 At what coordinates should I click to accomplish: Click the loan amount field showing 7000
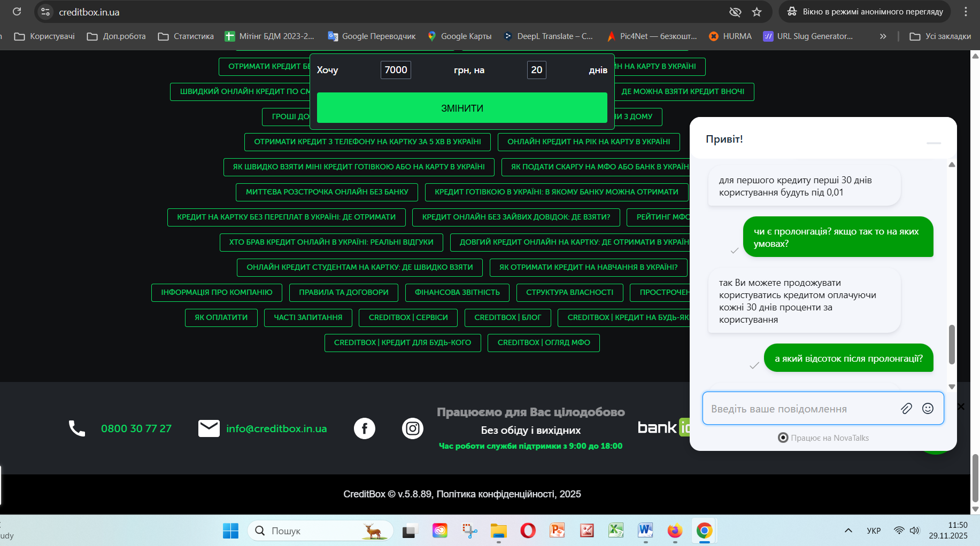tap(396, 70)
